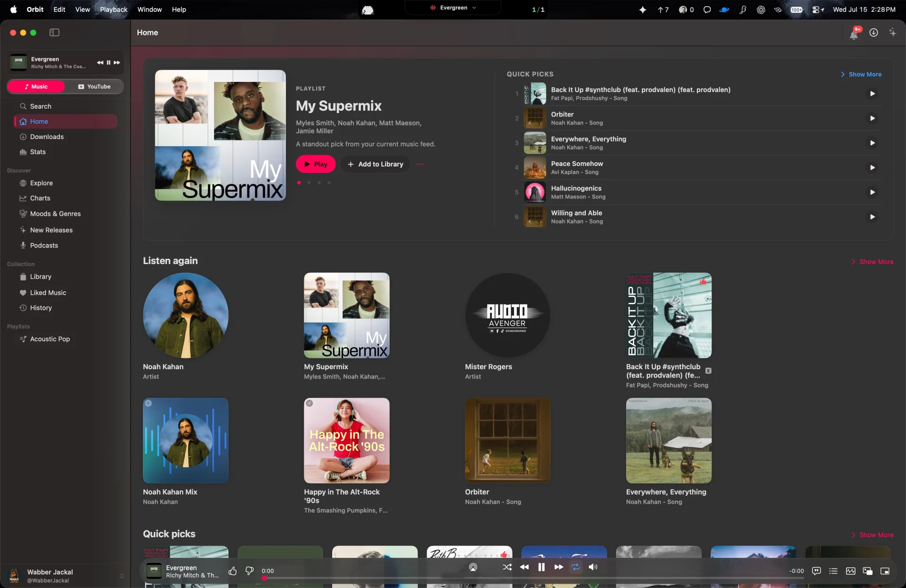Pause playback in the bottom player bar
The image size is (906, 588).
[x=542, y=567]
